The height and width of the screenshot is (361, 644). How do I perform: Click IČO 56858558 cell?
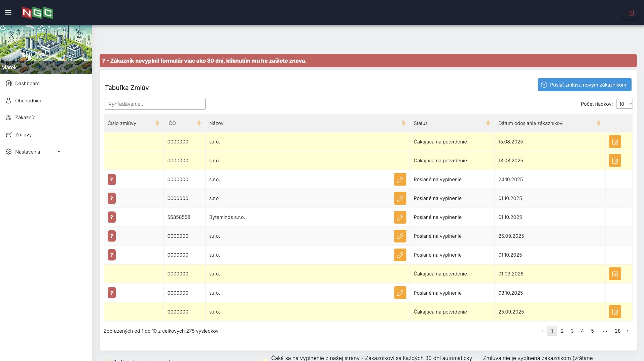(184, 217)
